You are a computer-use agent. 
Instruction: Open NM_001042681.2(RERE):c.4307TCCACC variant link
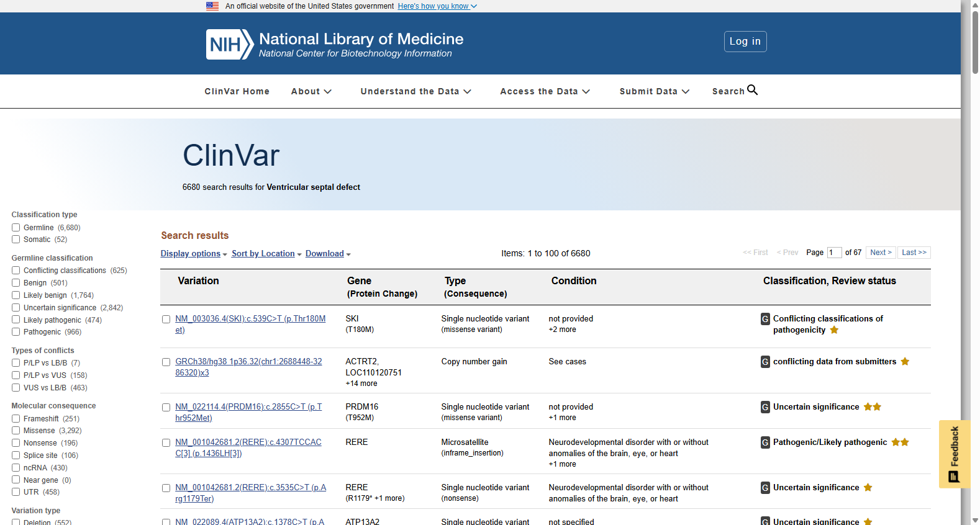[248, 448]
